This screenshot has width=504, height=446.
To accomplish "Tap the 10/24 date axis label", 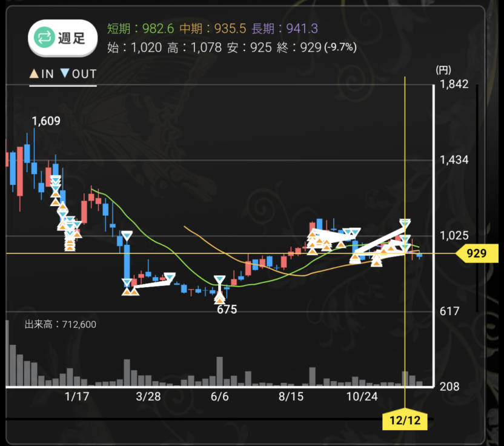I will (x=362, y=396).
